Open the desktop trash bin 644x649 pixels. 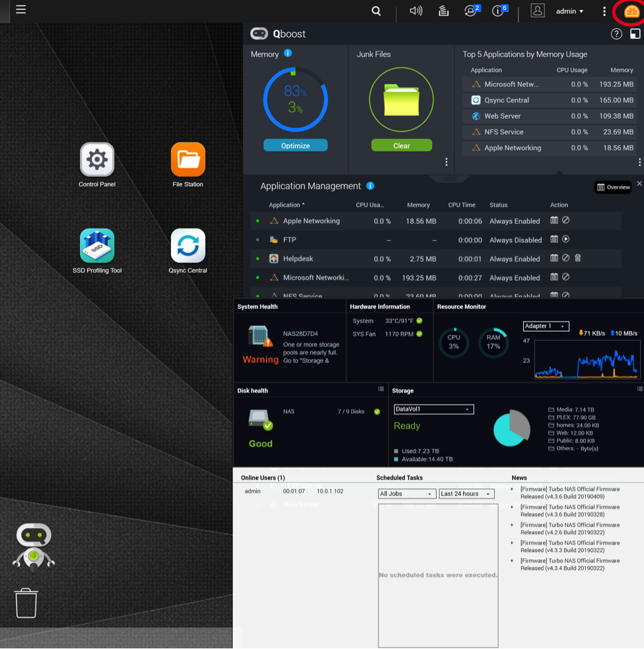[x=26, y=603]
